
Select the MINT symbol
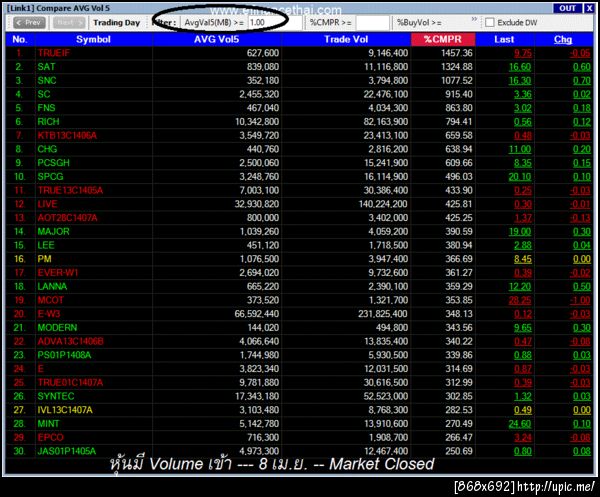[48, 424]
